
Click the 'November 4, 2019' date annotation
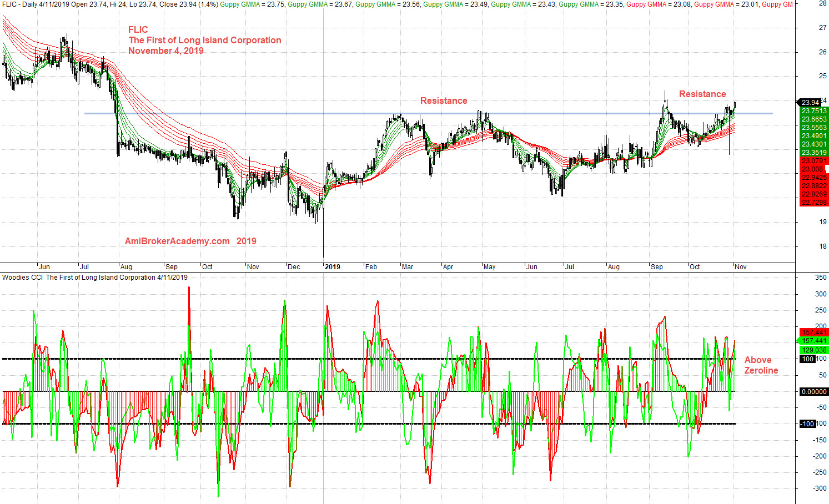(x=166, y=51)
